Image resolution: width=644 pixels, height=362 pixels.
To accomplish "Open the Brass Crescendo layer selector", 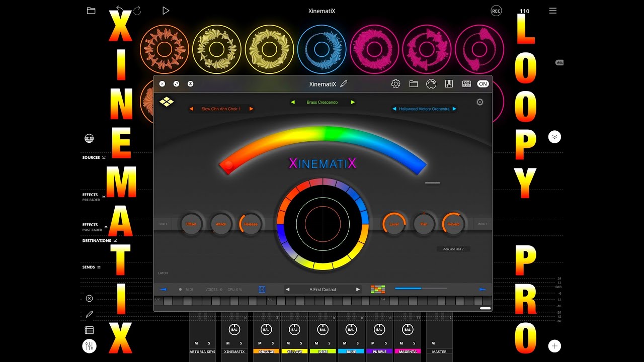I will (x=322, y=102).
